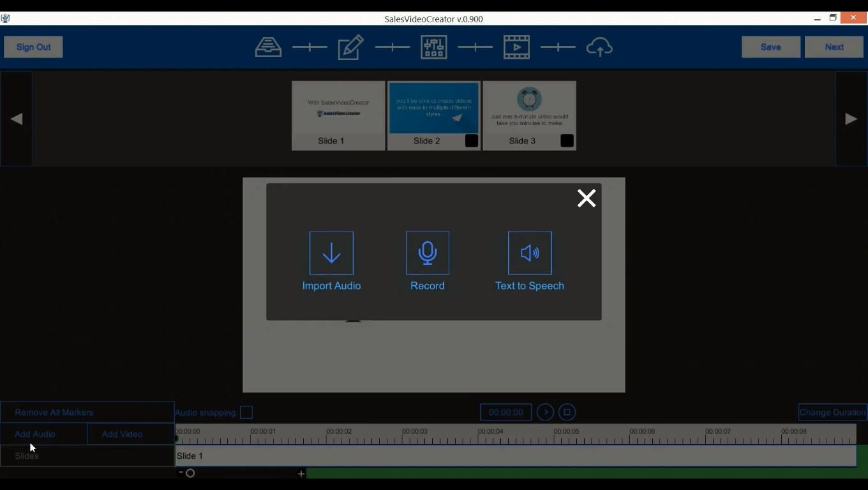Select the edit slides pencil icon
Image resolution: width=868 pixels, height=490 pixels.
tap(350, 47)
